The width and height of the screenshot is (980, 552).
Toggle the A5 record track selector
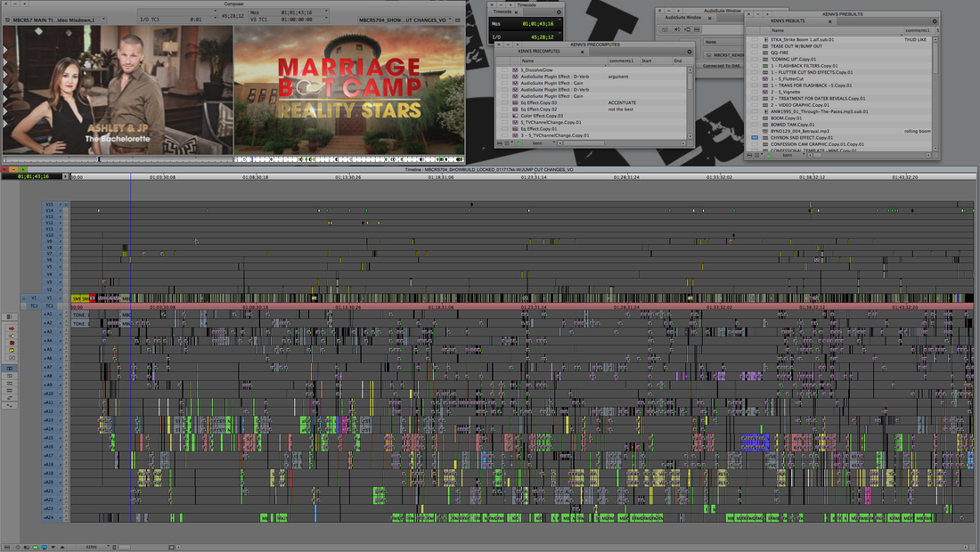49,350
